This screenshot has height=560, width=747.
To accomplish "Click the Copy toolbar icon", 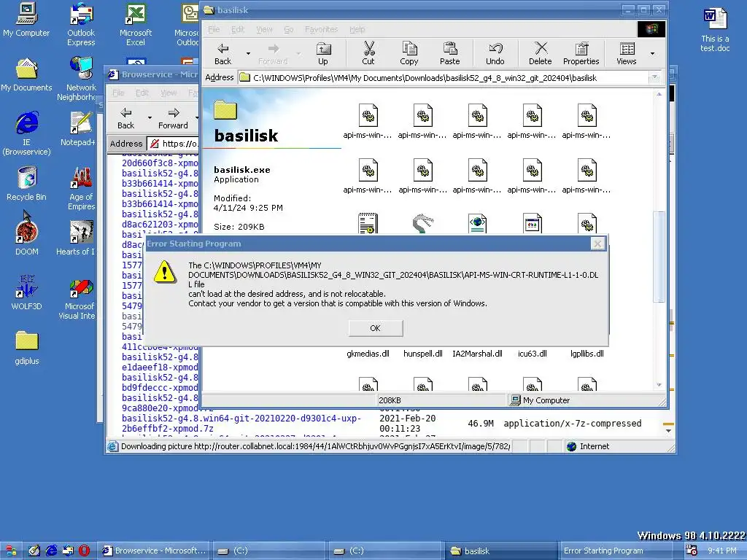I will click(x=409, y=54).
